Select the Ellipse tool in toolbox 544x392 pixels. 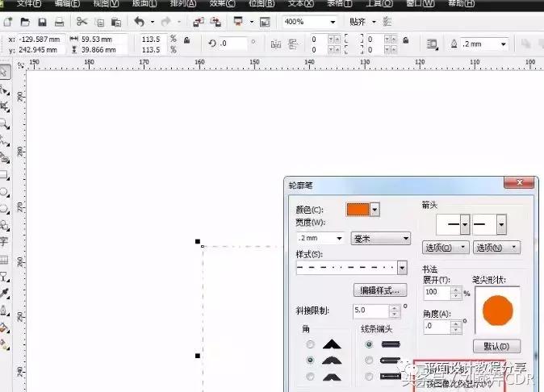pyautogui.click(x=5, y=191)
